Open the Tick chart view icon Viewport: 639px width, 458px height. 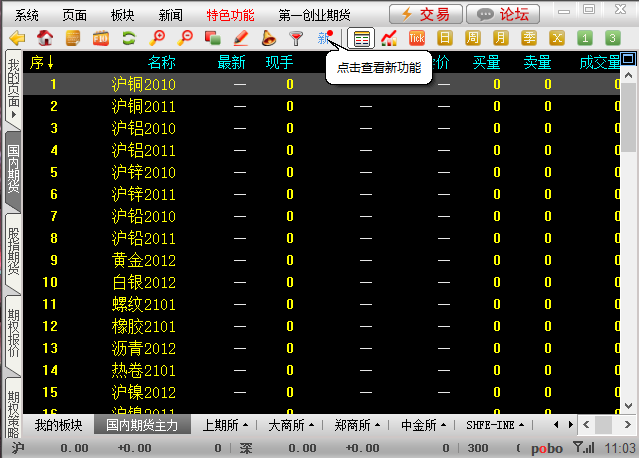tap(418, 39)
